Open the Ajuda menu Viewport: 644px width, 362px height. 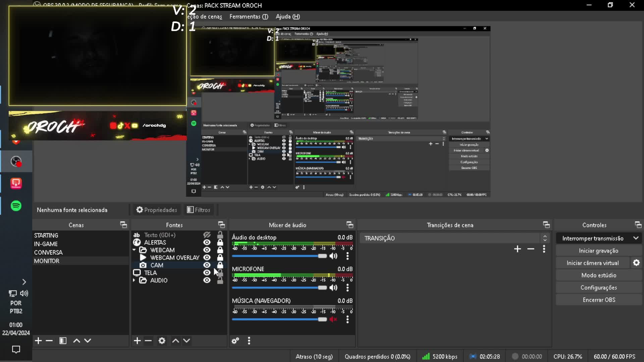(288, 16)
